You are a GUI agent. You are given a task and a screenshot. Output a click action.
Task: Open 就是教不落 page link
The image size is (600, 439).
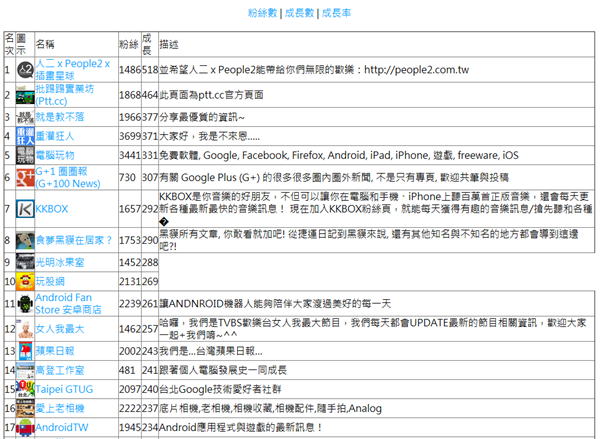pyautogui.click(x=60, y=117)
